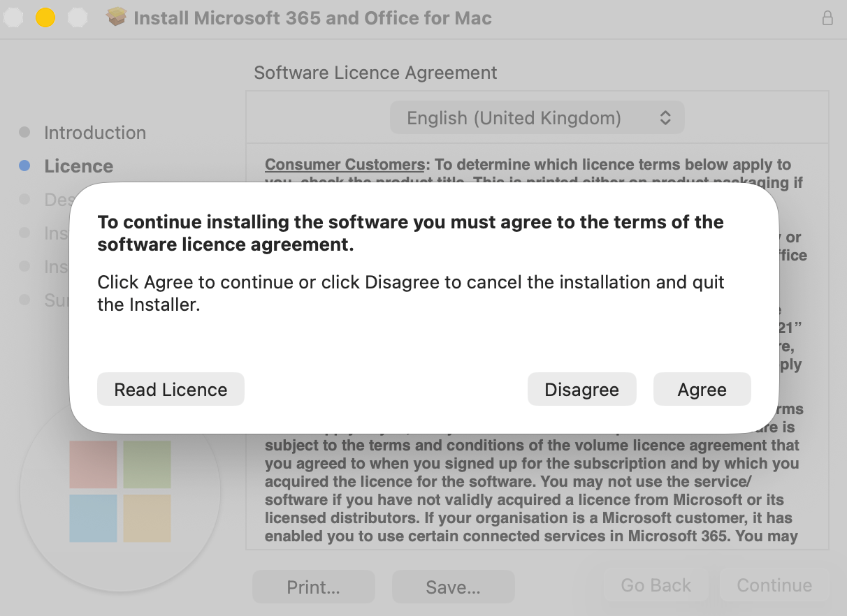Select the Licence step in sidebar
The image size is (847, 616).
point(78,166)
